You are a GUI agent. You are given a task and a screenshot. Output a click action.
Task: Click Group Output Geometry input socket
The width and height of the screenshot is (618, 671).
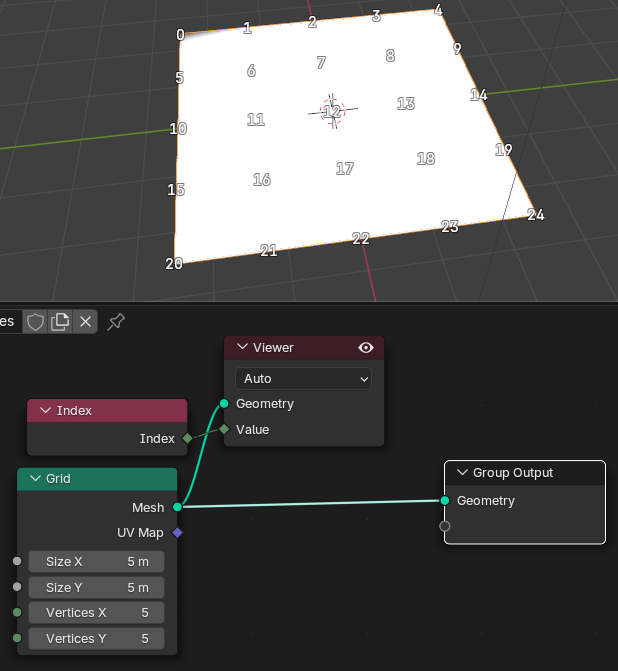pos(445,500)
